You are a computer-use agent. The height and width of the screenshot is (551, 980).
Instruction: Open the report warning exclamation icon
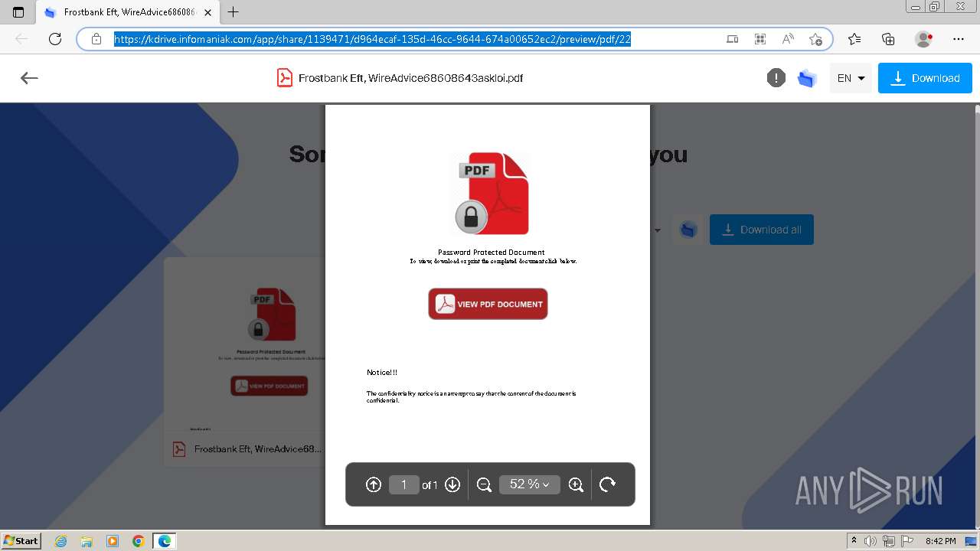point(776,78)
